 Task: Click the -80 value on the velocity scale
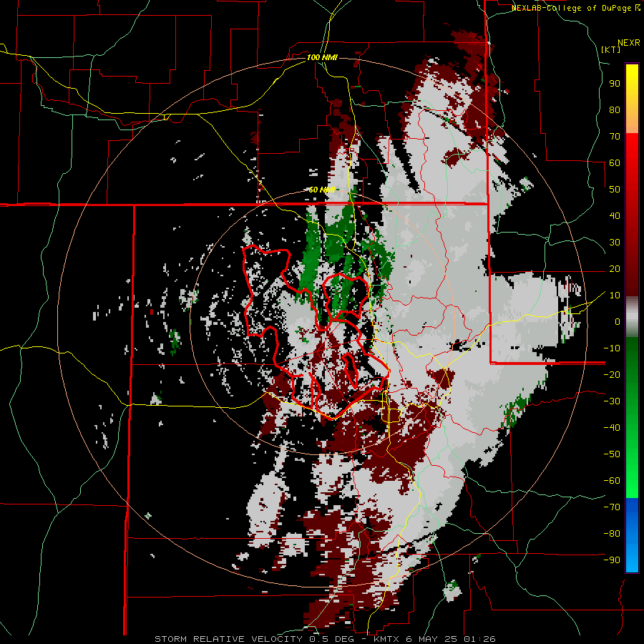click(x=612, y=534)
